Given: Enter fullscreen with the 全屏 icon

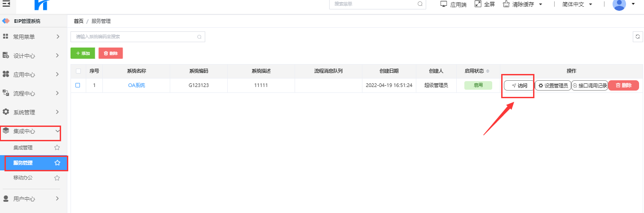Looking at the screenshot, I should click(478, 4).
